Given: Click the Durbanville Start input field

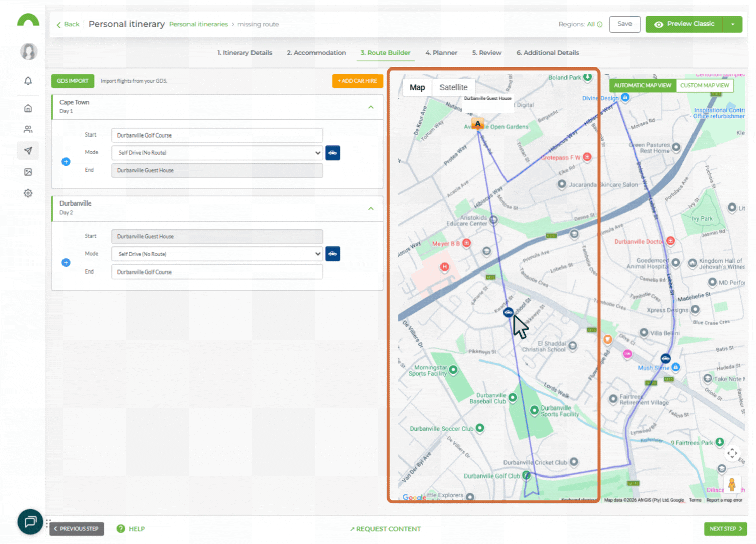Looking at the screenshot, I should point(217,236).
